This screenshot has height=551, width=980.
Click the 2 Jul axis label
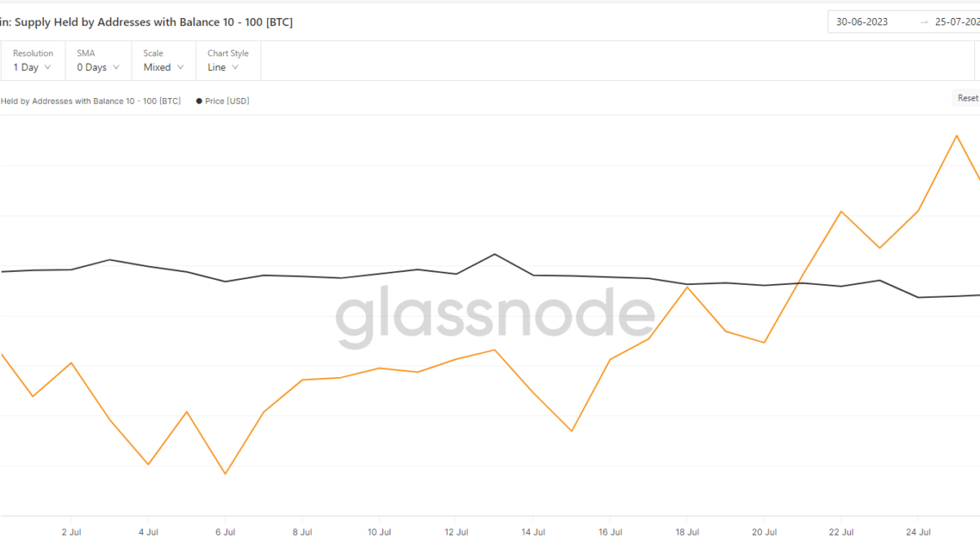[x=72, y=532]
